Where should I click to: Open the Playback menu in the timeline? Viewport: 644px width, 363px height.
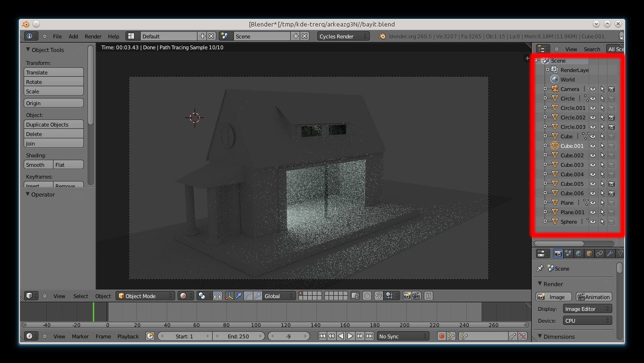tap(128, 336)
